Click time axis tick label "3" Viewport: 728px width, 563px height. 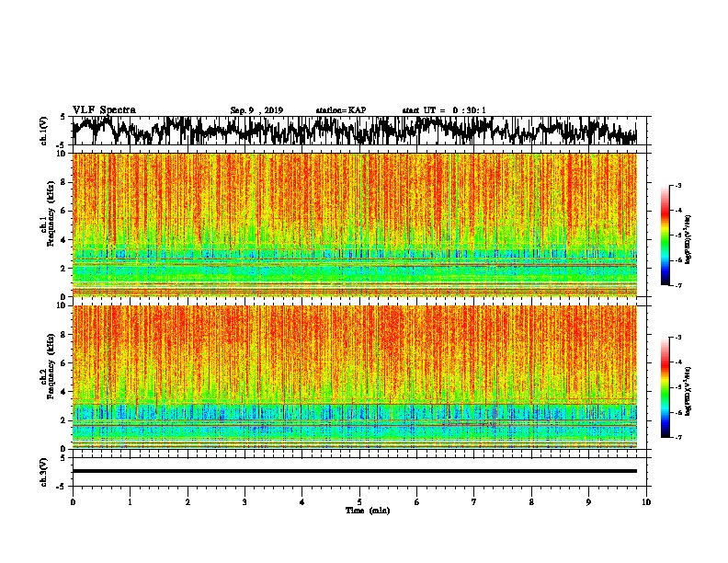pyautogui.click(x=245, y=502)
